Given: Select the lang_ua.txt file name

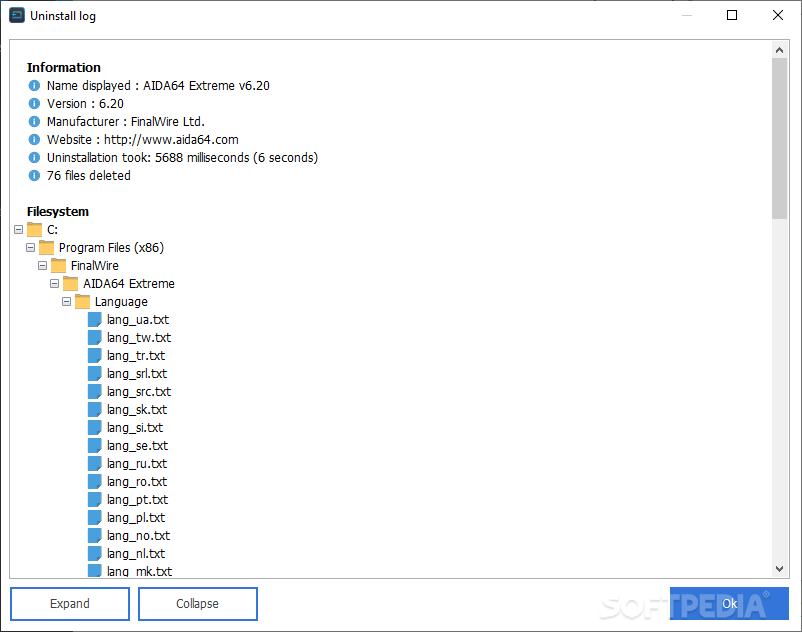Looking at the screenshot, I should pyautogui.click(x=138, y=320).
